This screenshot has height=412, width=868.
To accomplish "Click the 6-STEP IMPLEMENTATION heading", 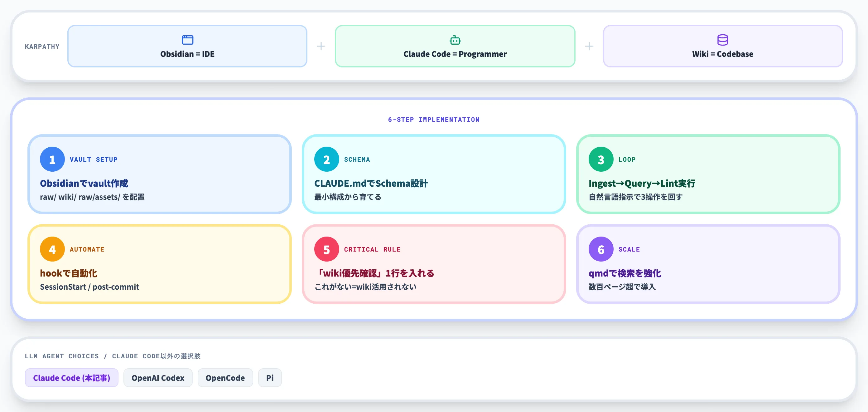I will pos(433,120).
